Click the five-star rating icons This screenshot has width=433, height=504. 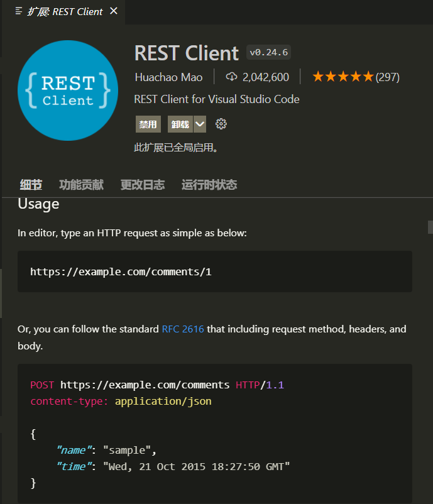pyautogui.click(x=343, y=77)
